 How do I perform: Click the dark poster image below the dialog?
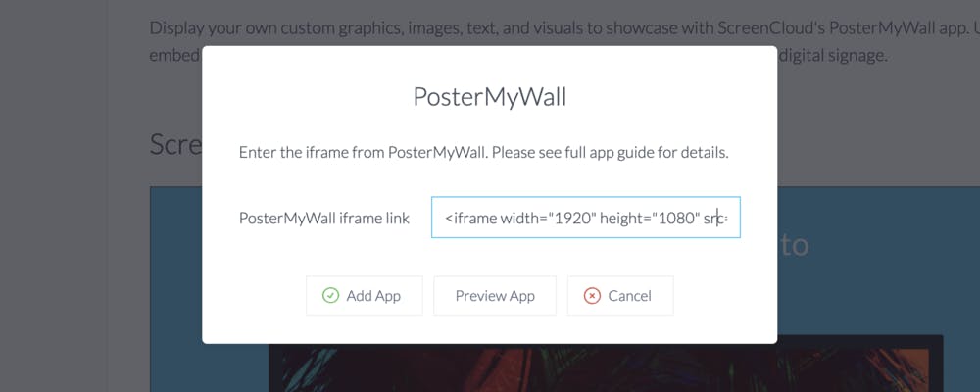click(x=605, y=368)
